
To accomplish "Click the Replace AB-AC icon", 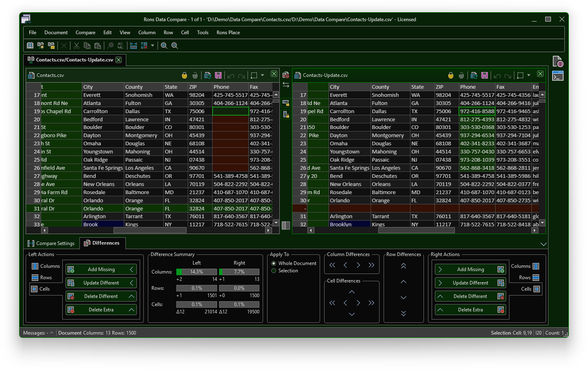I will point(121,46).
